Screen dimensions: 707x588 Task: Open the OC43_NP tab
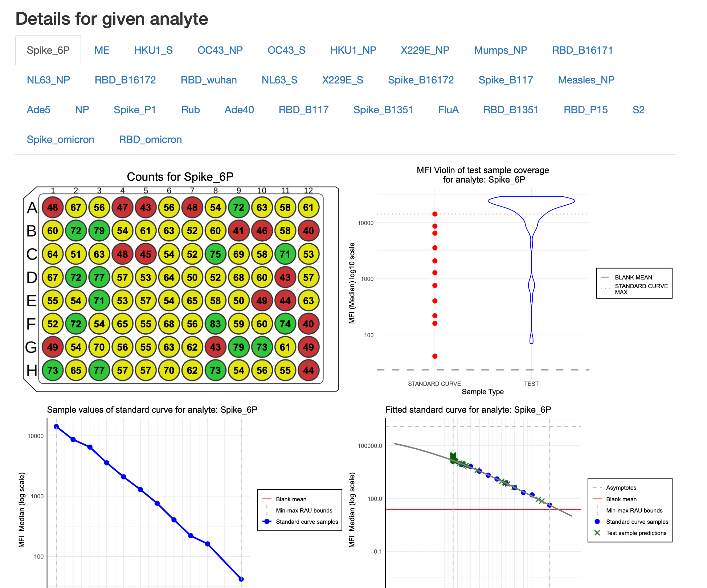click(x=220, y=50)
